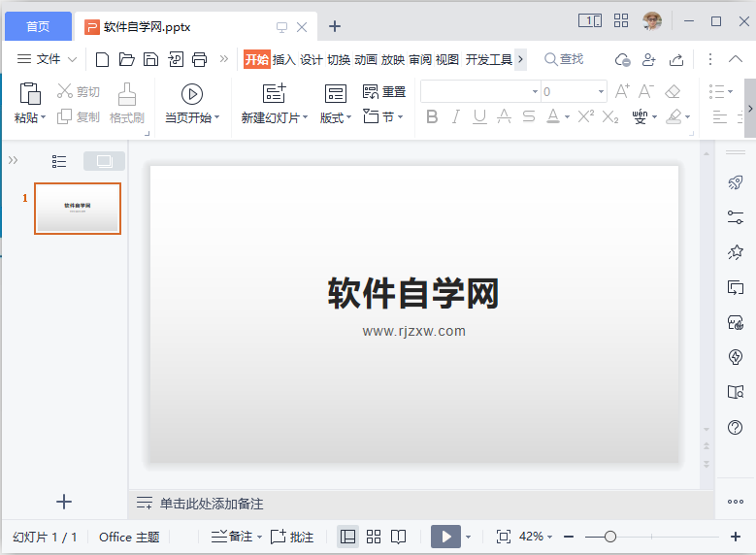Click the star favorites icon in sidebar

[x=736, y=252]
